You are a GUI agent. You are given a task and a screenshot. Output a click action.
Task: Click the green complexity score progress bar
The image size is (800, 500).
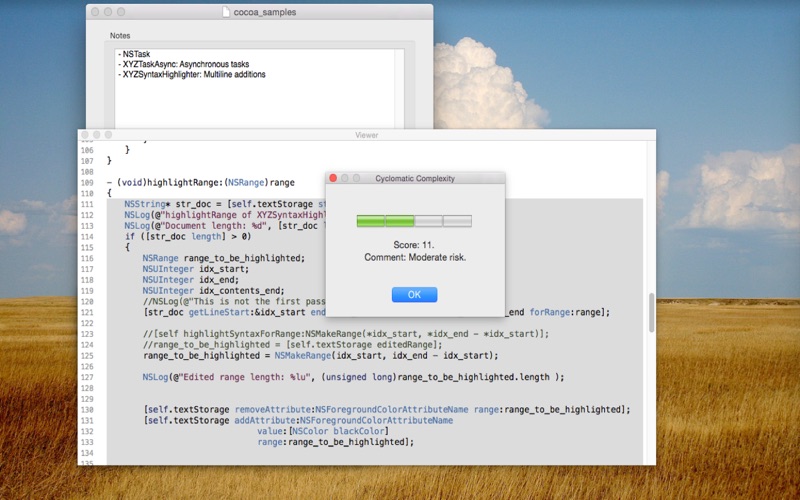(x=414, y=221)
